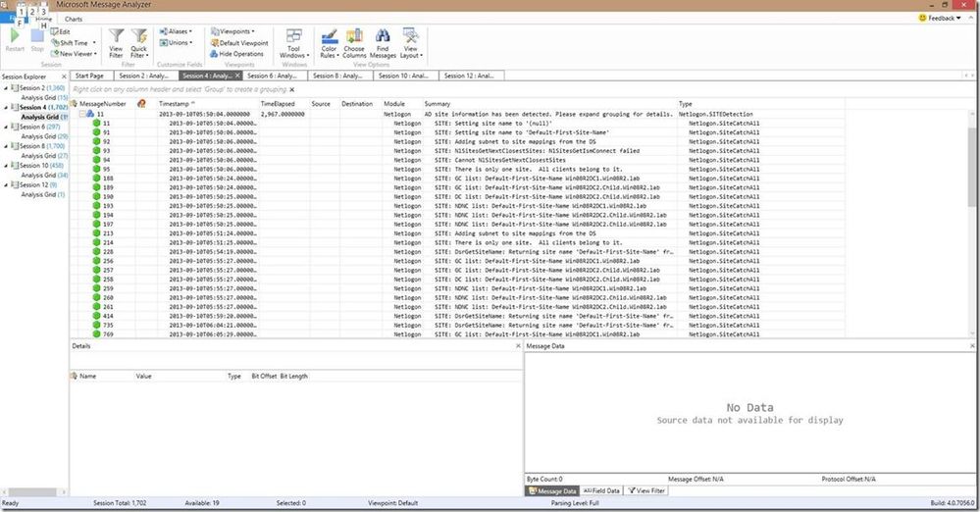Click the Destination column header

(x=357, y=104)
